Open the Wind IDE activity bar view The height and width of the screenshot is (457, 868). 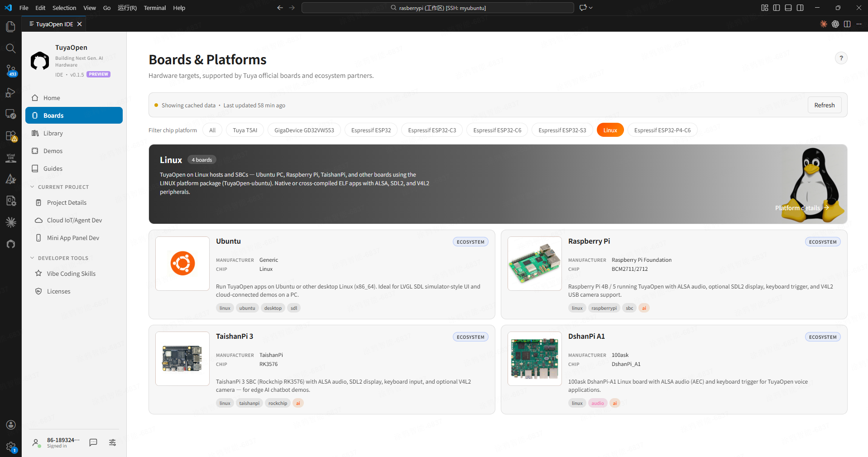pos(10,157)
